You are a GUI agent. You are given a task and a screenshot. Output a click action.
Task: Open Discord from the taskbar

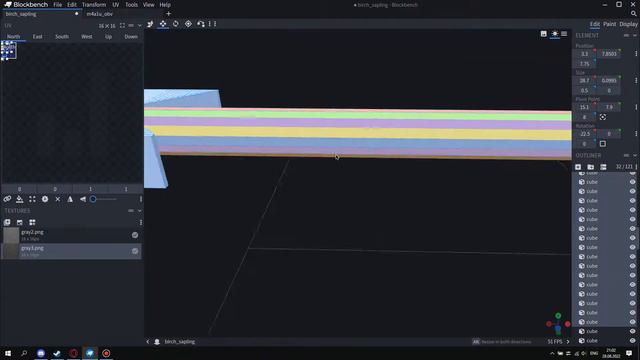[41, 353]
